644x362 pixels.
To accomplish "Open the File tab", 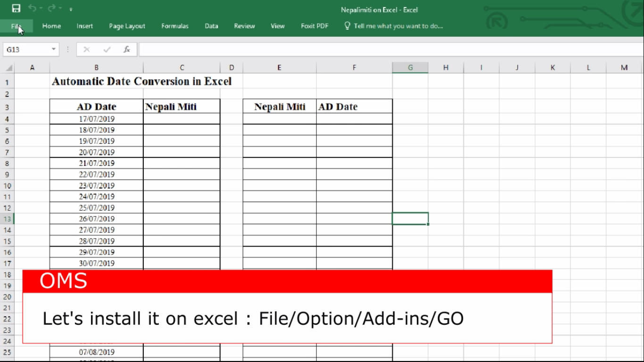I will pos(17,26).
